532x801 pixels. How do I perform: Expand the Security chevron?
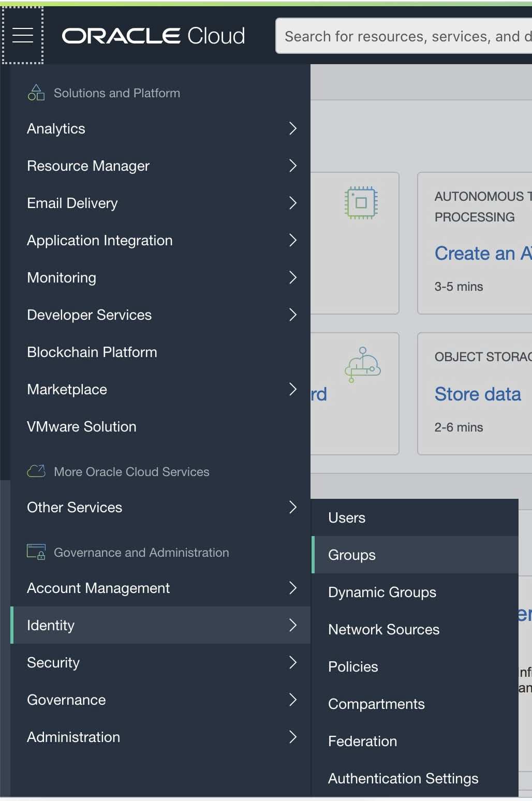pos(293,662)
